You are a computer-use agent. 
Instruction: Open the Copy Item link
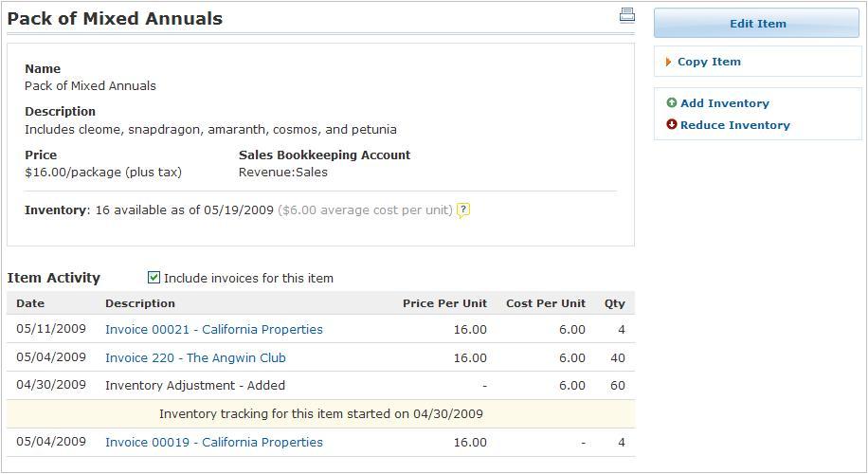pyautogui.click(x=709, y=62)
